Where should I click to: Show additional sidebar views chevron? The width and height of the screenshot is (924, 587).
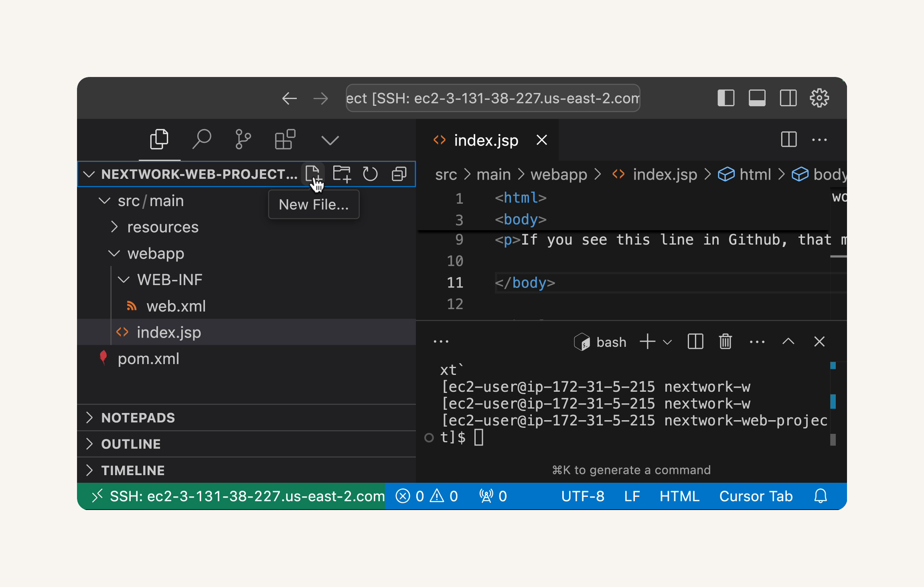330,140
